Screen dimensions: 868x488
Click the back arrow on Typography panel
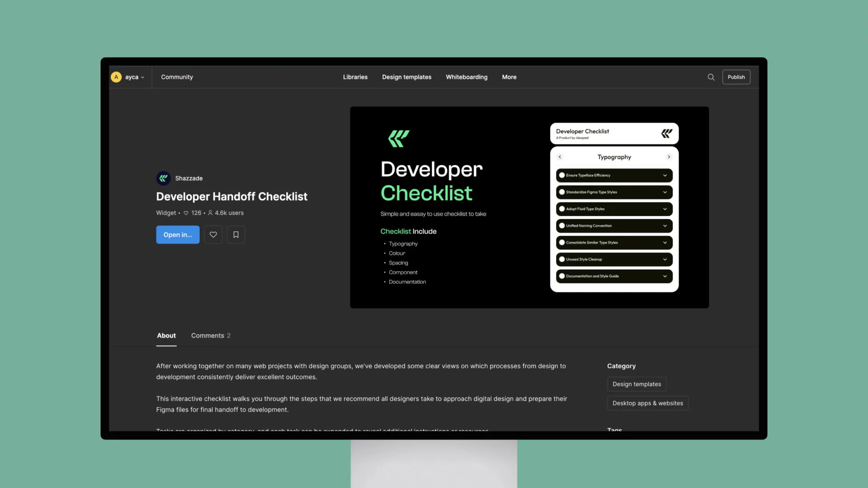click(x=560, y=157)
